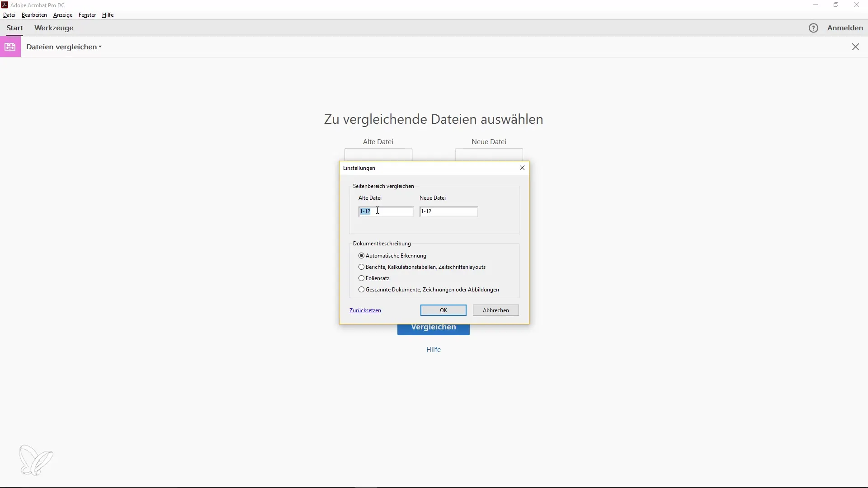Open the Datei menu
The width and height of the screenshot is (868, 488).
(9, 15)
